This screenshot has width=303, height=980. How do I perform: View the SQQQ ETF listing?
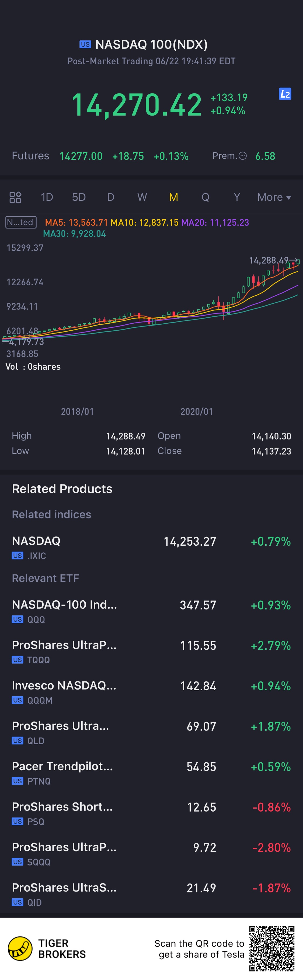coord(151,854)
